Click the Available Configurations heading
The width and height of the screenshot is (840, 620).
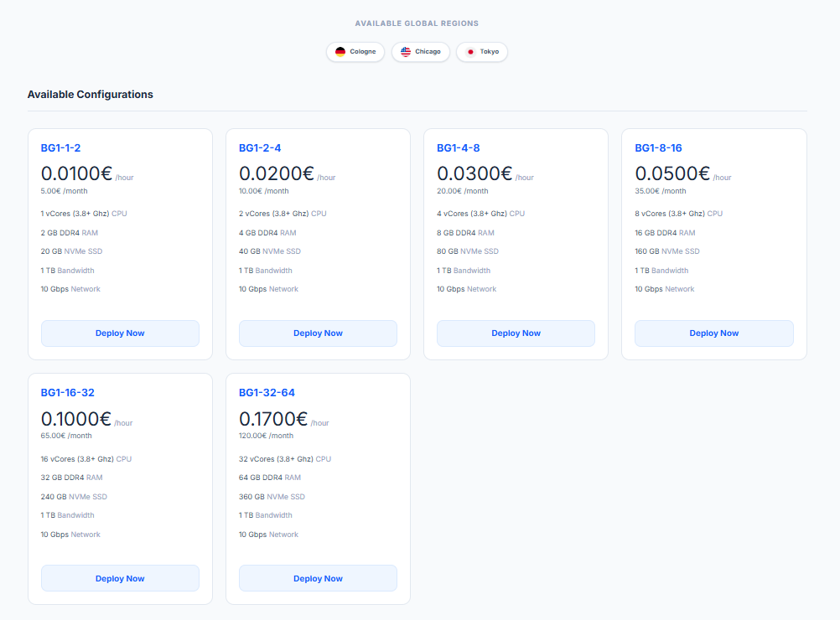point(91,95)
